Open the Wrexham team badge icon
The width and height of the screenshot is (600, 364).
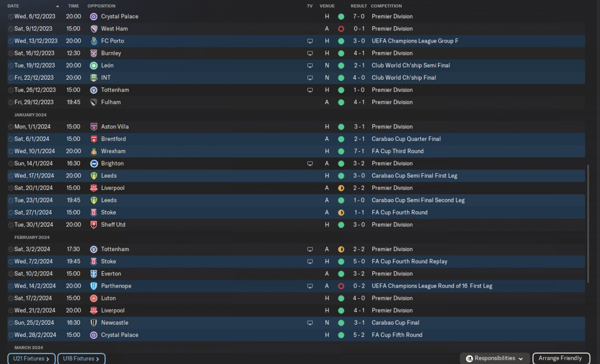coord(94,151)
